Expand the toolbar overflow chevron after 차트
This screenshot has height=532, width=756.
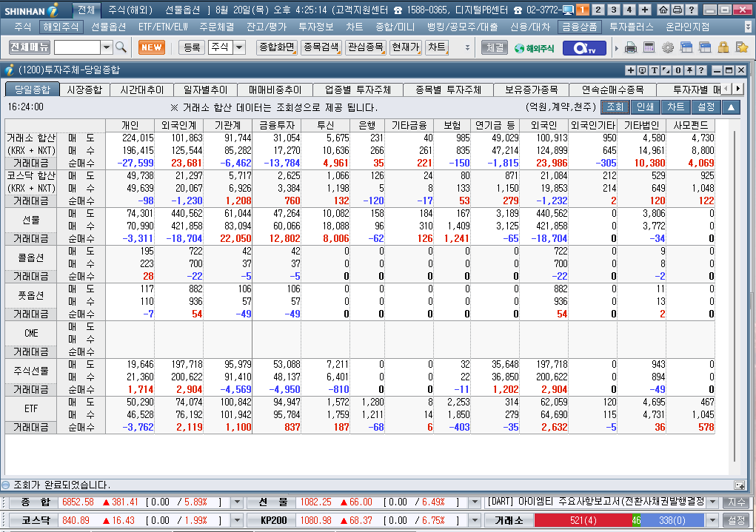click(x=467, y=47)
